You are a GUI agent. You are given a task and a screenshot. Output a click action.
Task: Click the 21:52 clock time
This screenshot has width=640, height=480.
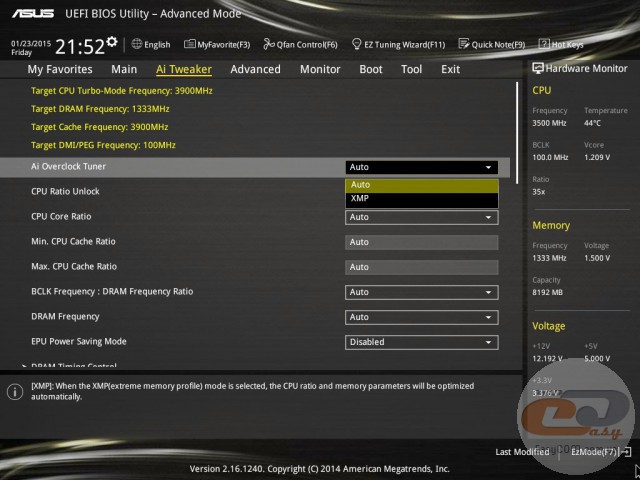click(80, 47)
